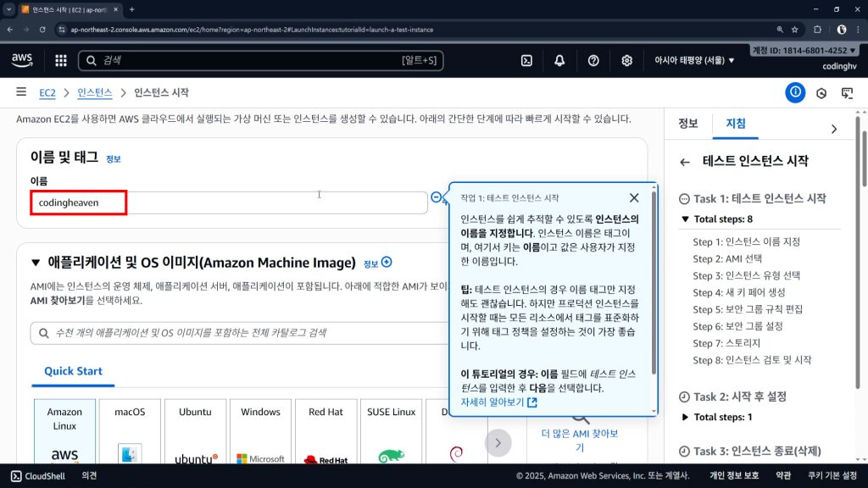Viewport: 868px width, 488px height.
Task: Open the AWS services grid menu
Action: tap(61, 60)
